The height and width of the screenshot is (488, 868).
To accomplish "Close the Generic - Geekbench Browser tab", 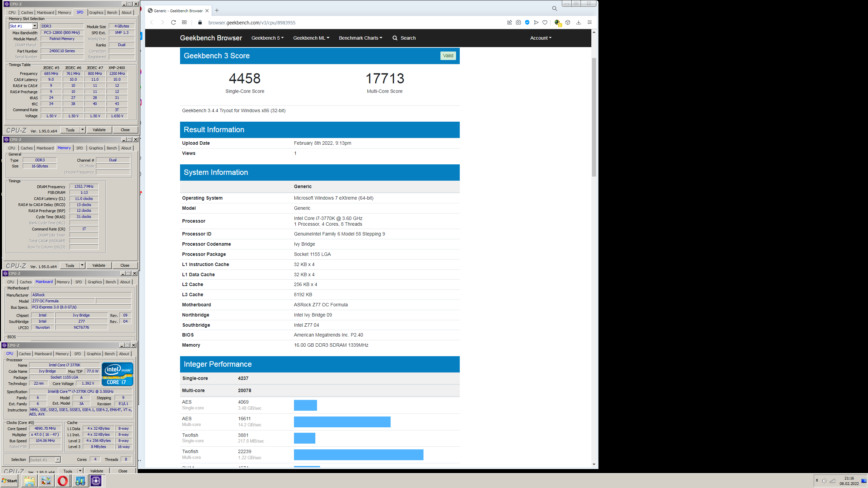I will (207, 11).
